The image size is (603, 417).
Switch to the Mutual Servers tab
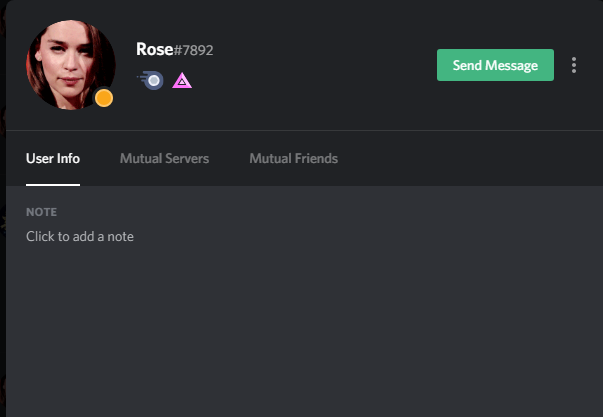click(164, 158)
